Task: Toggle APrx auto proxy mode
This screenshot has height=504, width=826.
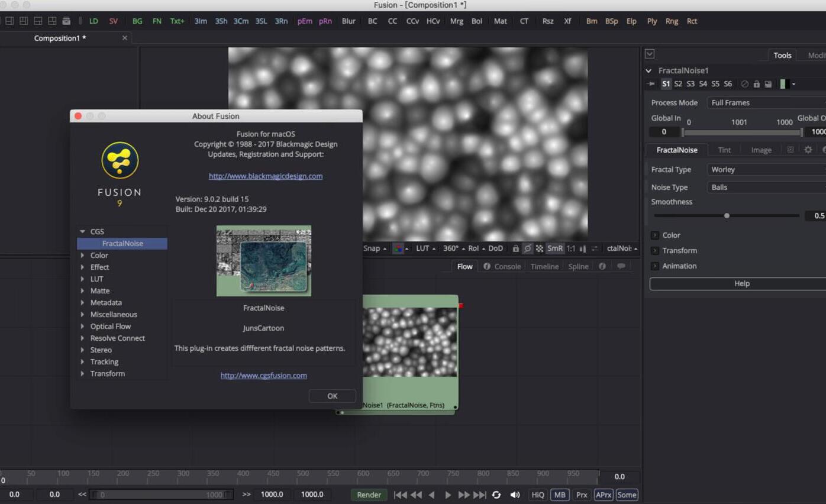Action: (x=604, y=495)
